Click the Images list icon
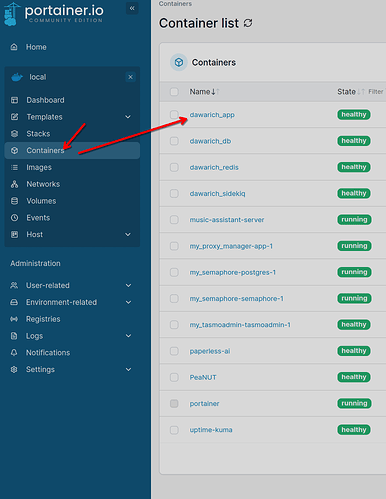The image size is (386, 499). click(x=14, y=167)
